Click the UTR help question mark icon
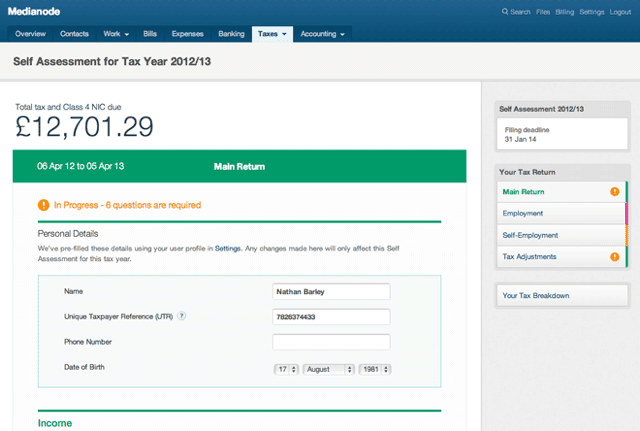The image size is (640, 431). (x=182, y=317)
